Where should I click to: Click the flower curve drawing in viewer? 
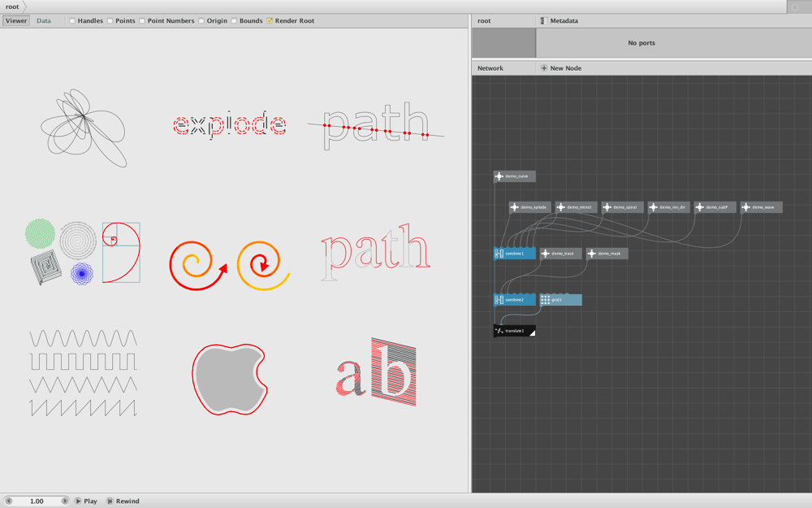(84, 128)
